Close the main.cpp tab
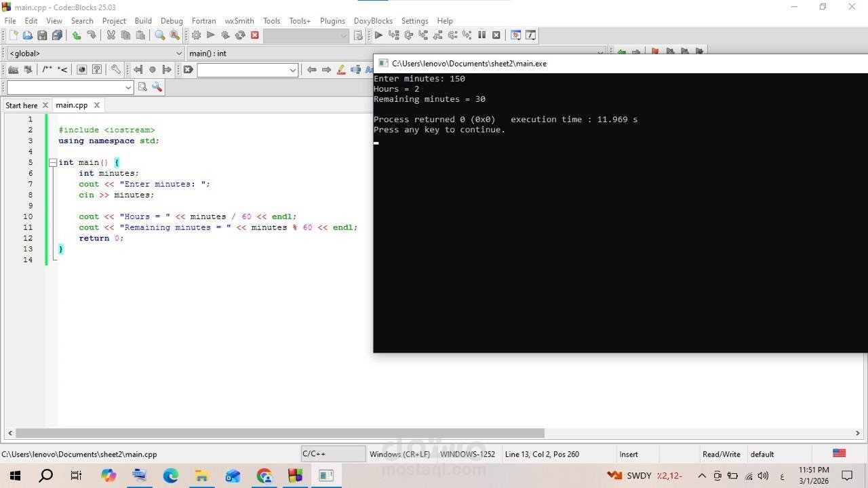The height and width of the screenshot is (488, 868). (96, 105)
